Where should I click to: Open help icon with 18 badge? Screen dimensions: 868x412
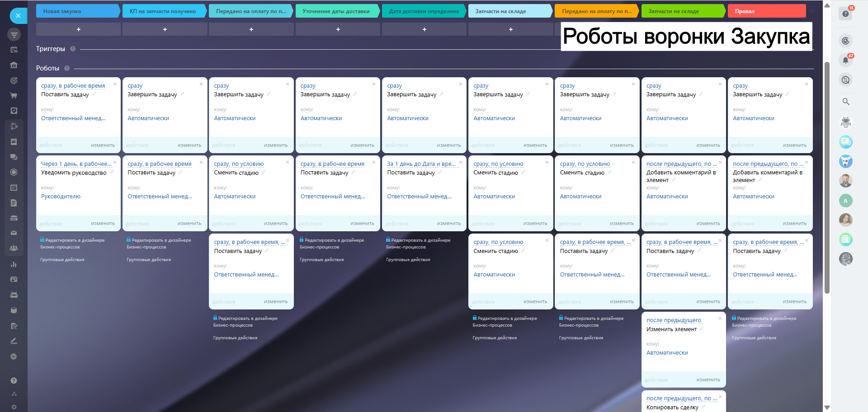(x=846, y=14)
